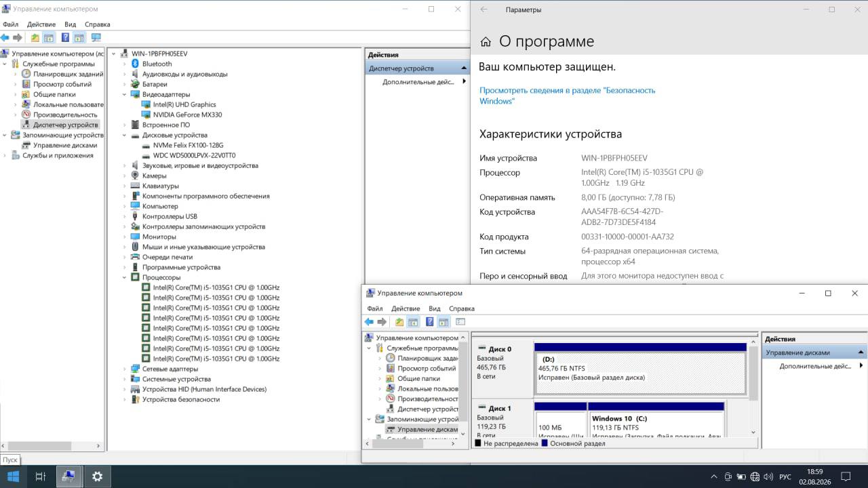Open Справка menu in Device Manager window
The height and width of the screenshot is (488, 868).
coord(98,24)
